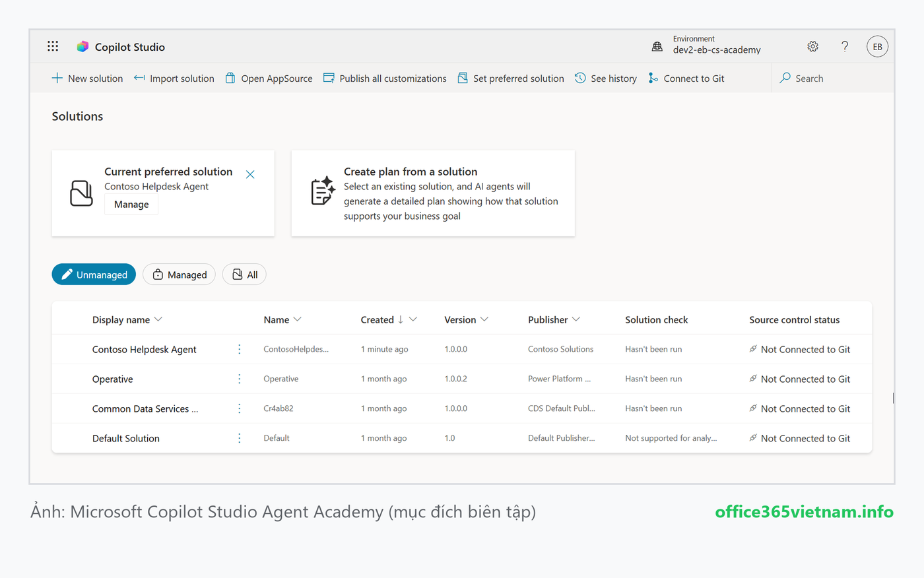The width and height of the screenshot is (924, 578).
Task: Click the ContosoHelpdes... name cell
Action: [296, 349]
